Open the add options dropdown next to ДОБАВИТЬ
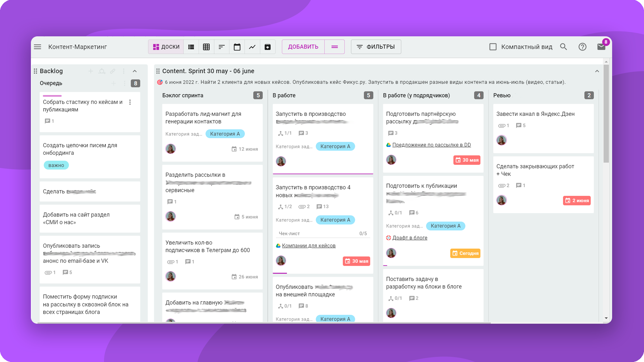The image size is (644, 362). tap(335, 47)
